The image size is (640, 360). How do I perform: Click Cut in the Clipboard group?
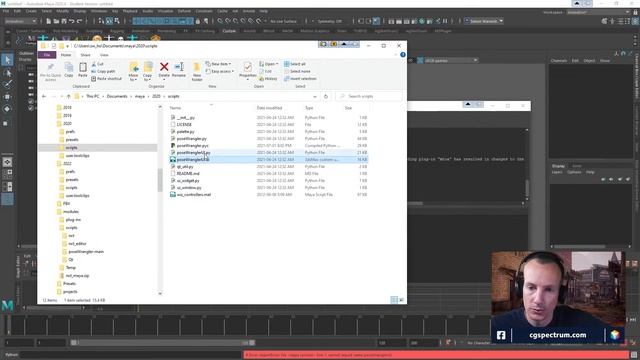pos(97,64)
